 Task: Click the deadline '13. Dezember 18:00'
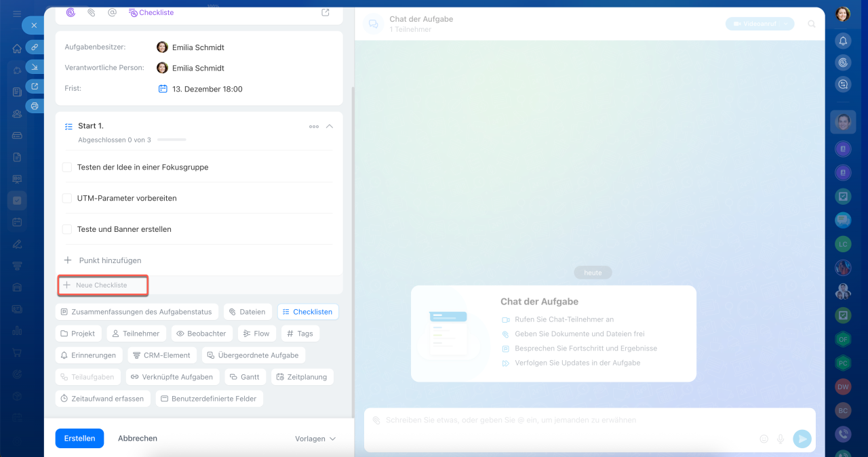pyautogui.click(x=208, y=89)
